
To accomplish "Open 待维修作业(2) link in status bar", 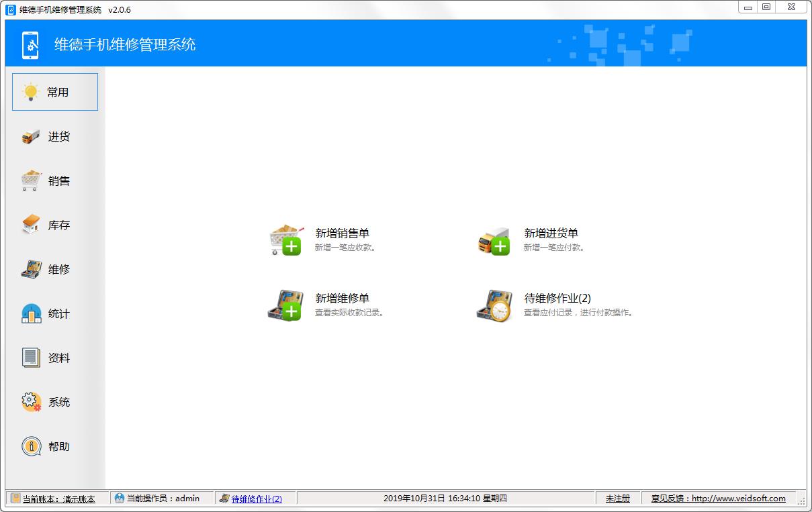I will [257, 499].
